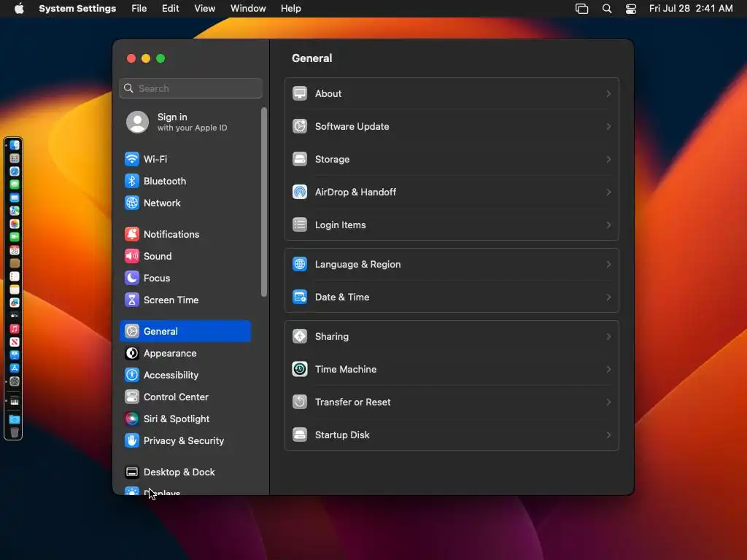Image resolution: width=747 pixels, height=560 pixels.
Task: Open the Trash in the Dock
Action: (15, 432)
